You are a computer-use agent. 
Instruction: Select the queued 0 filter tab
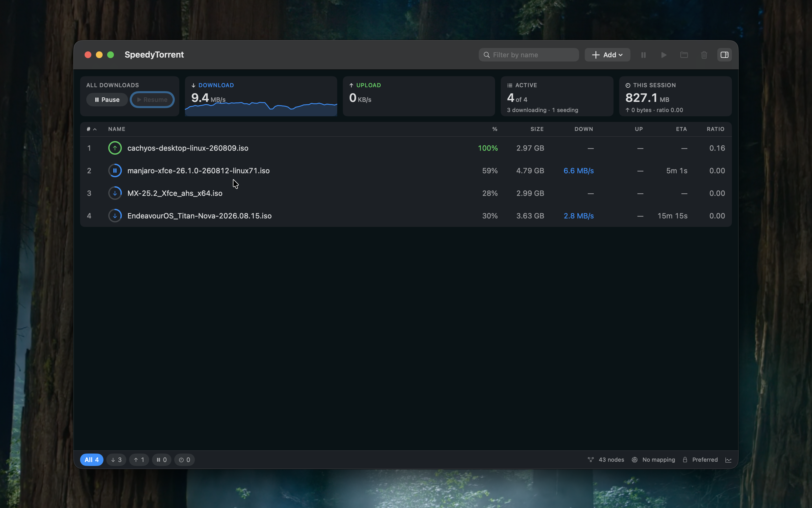pos(184,460)
